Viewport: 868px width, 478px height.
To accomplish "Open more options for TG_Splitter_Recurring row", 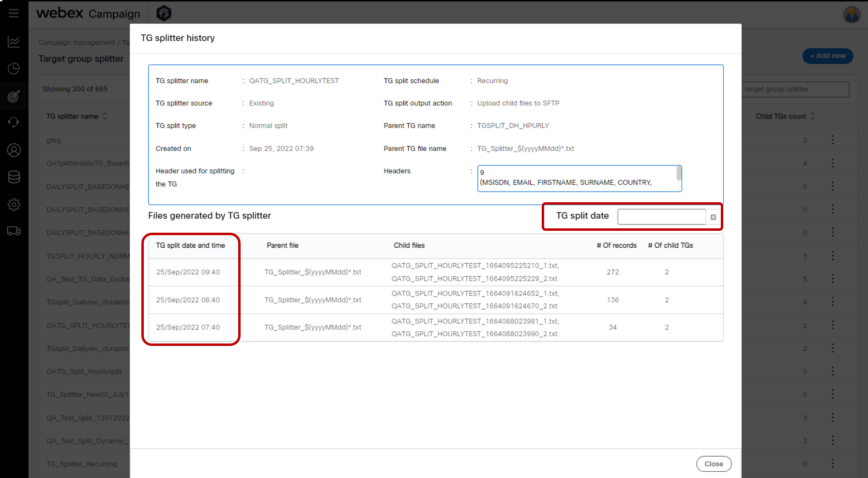I will (833, 463).
